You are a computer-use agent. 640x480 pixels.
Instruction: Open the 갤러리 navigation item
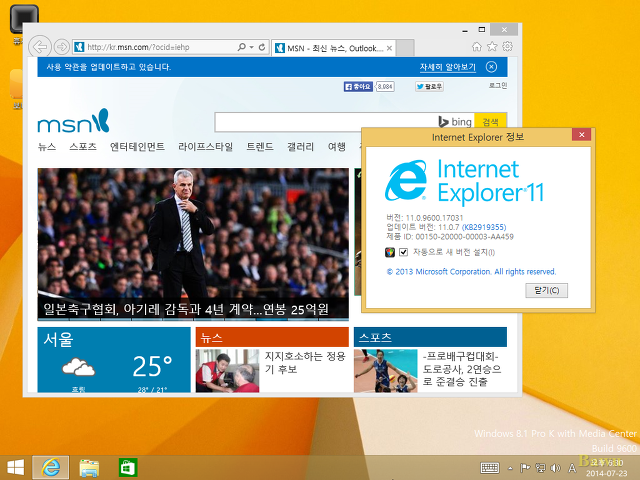300,147
